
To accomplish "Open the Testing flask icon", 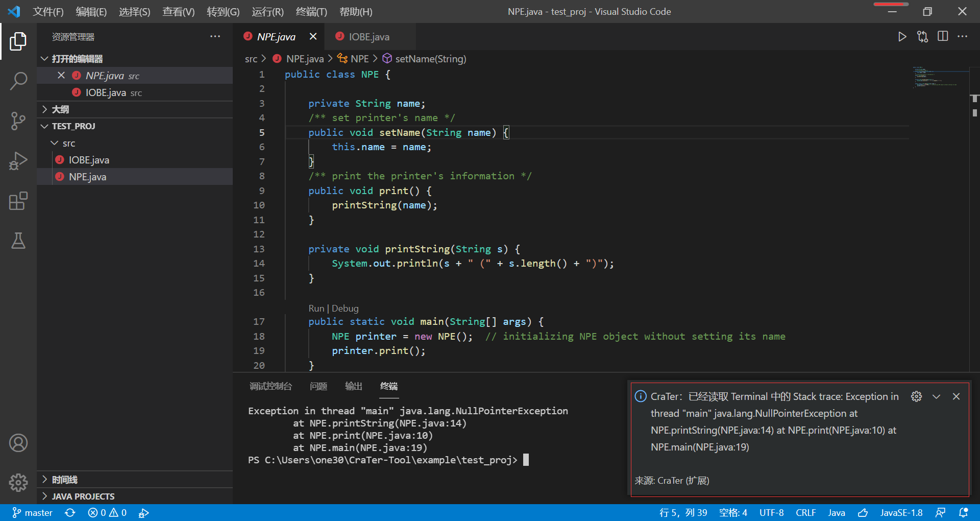I will pos(18,241).
